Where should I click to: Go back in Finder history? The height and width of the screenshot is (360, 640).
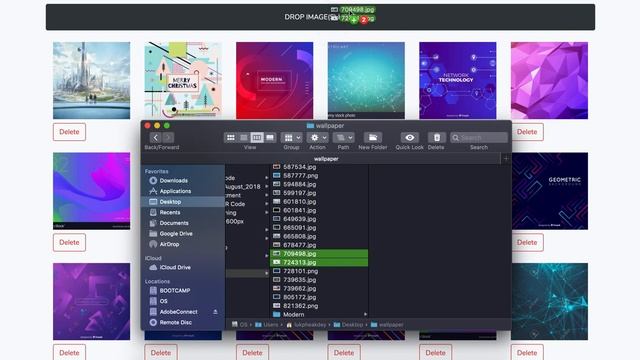click(156, 138)
